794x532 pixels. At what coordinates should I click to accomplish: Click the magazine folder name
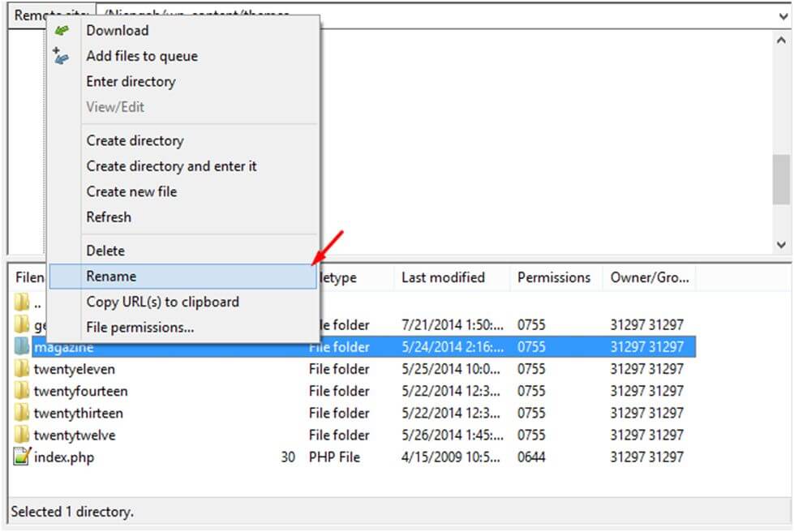coord(64,347)
